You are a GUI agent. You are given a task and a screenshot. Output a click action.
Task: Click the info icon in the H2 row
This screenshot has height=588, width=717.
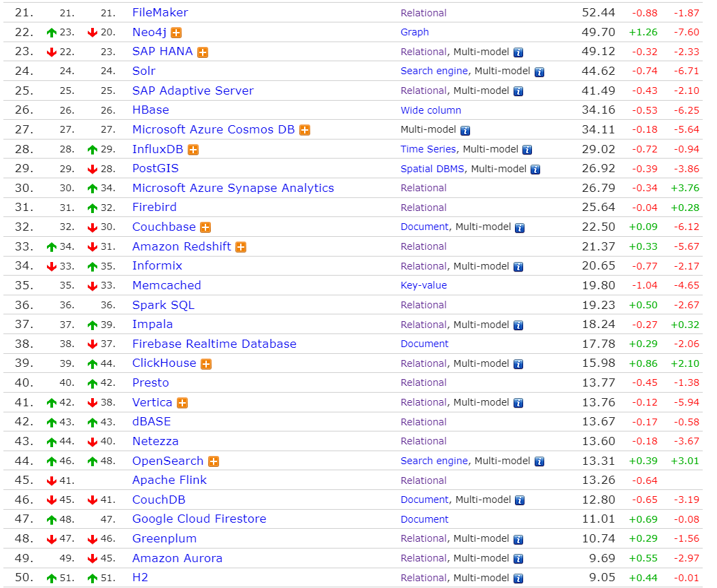pyautogui.click(x=518, y=578)
